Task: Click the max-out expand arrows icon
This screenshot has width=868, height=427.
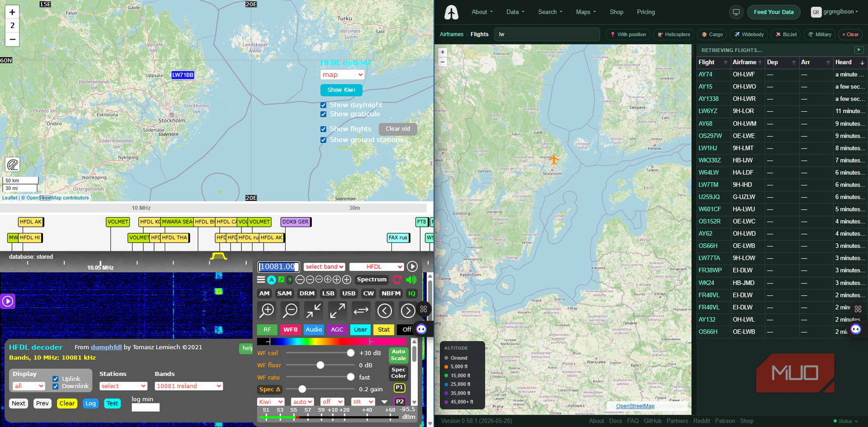Action: pyautogui.click(x=337, y=310)
